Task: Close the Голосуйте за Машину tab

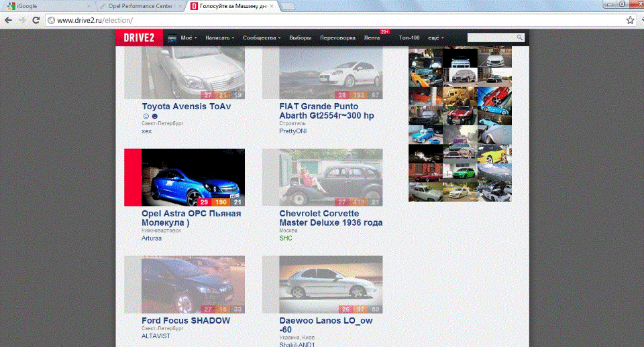Action: tap(272, 6)
